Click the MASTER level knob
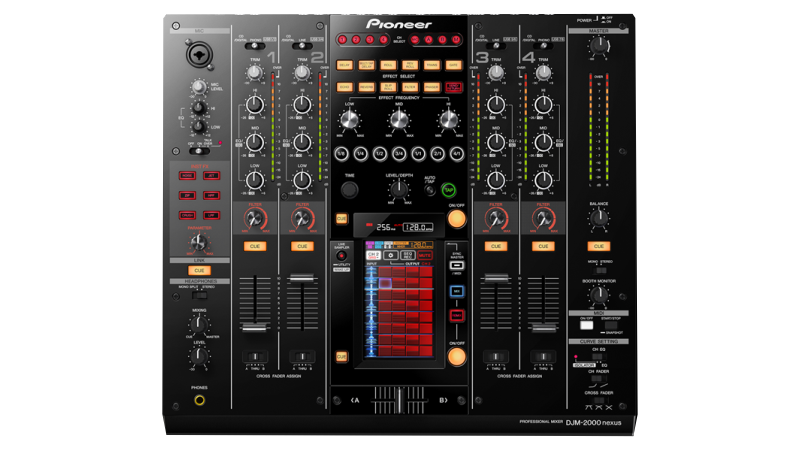This screenshot has width=800, height=450. click(598, 45)
